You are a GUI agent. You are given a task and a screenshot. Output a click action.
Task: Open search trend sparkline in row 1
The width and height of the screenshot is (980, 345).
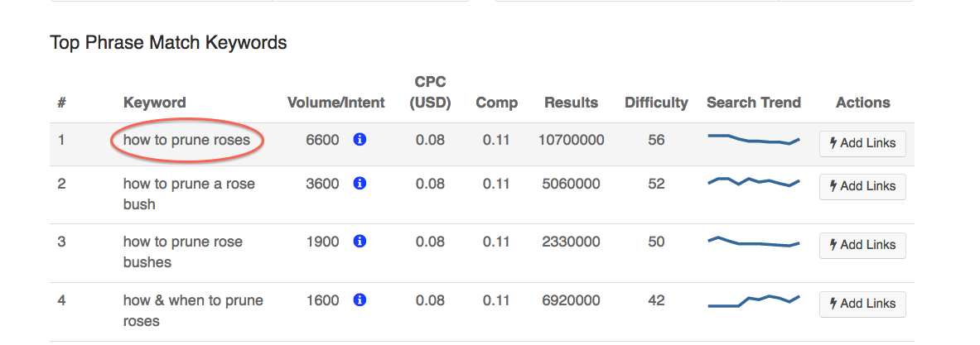[754, 139]
